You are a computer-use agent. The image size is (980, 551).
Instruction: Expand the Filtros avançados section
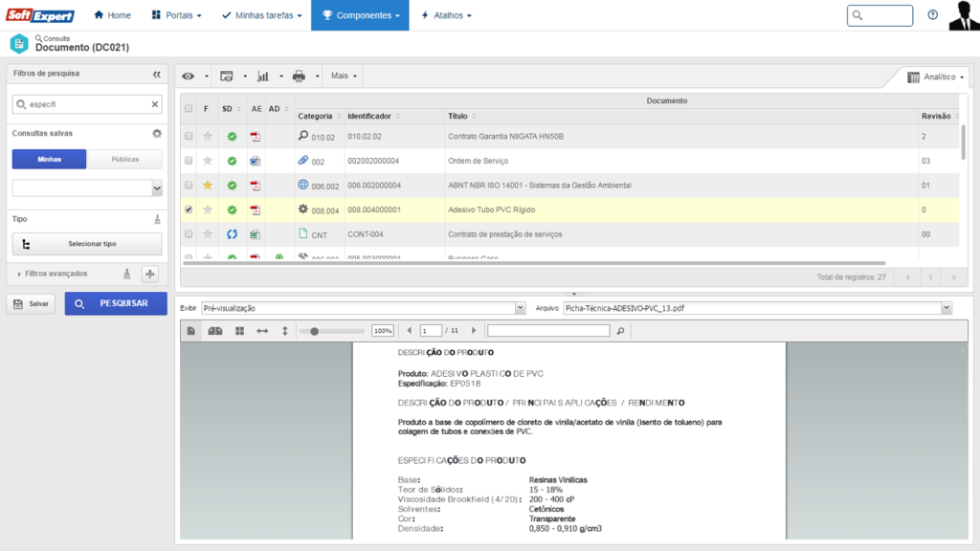point(56,274)
